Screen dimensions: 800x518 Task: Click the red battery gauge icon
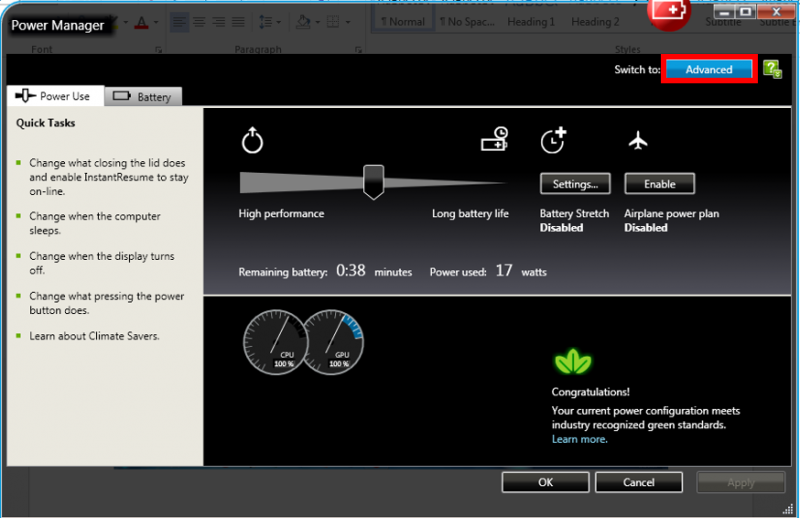point(669,12)
